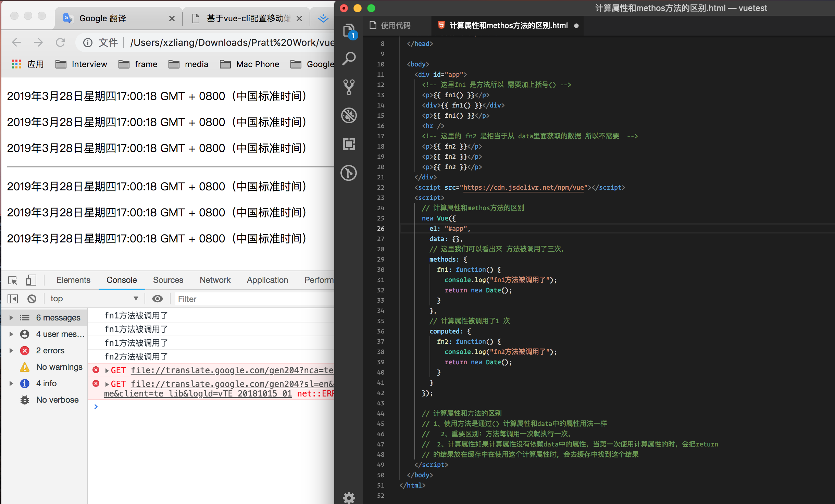Screen dimensions: 835x504
Task: Toggle the live expression eye icon
Action: [157, 299]
